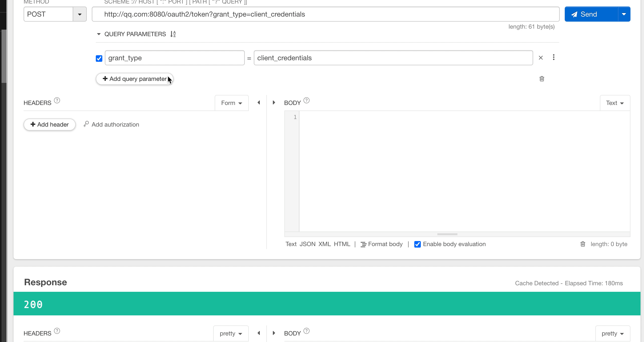Viewport: 644px width, 342px height.
Task: Click Add query parameter button
Action: point(135,78)
